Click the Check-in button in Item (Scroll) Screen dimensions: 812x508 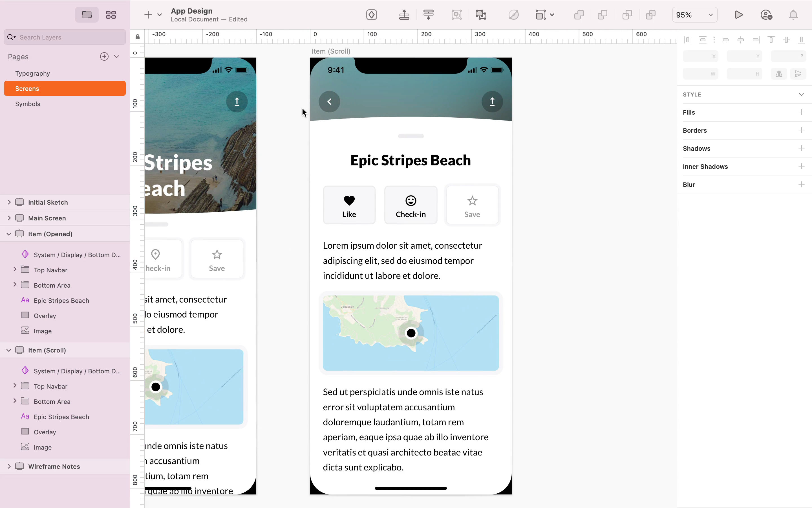coord(411,205)
